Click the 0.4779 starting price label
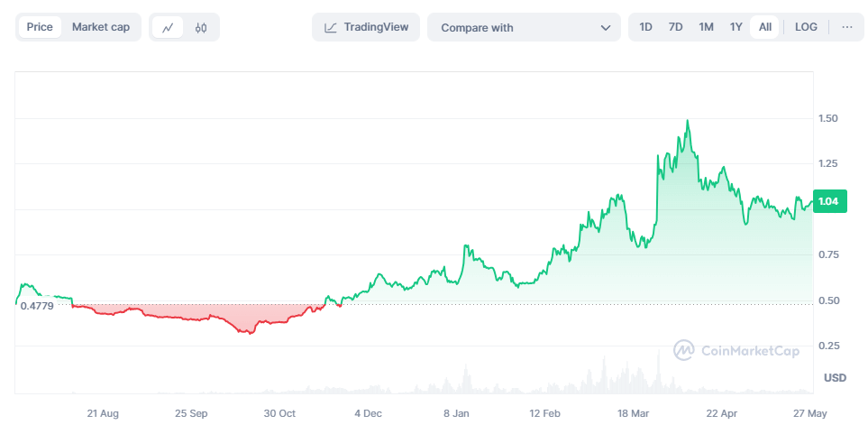Image resolution: width=868 pixels, height=434 pixels. (x=37, y=306)
